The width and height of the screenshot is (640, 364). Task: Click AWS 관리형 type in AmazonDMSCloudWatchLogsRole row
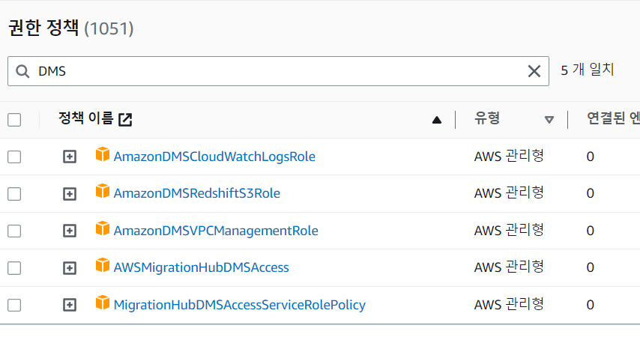509,156
